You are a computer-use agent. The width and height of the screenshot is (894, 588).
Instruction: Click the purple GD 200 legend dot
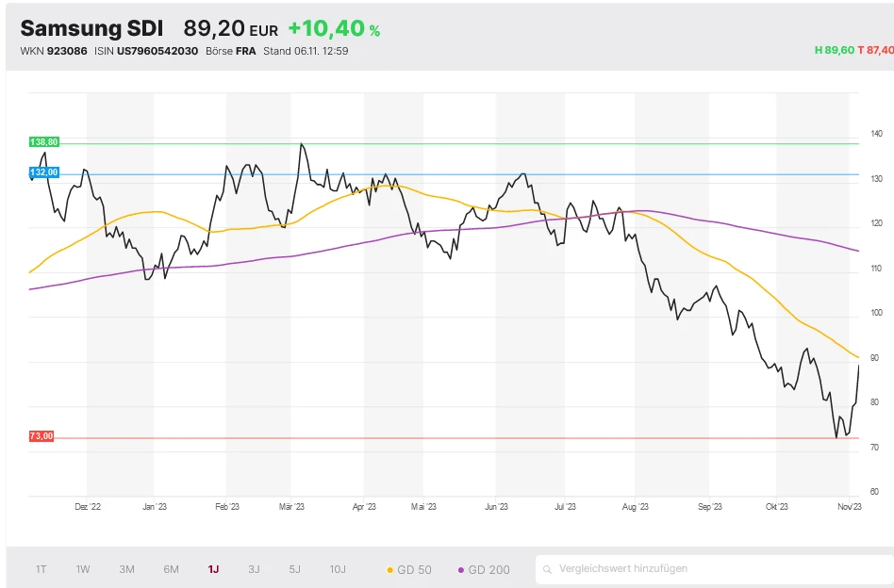pyautogui.click(x=461, y=570)
